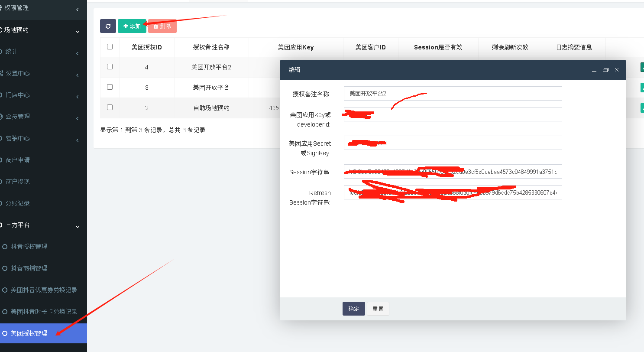Click the Session字符串 input field
644x352 pixels.
[x=453, y=171]
